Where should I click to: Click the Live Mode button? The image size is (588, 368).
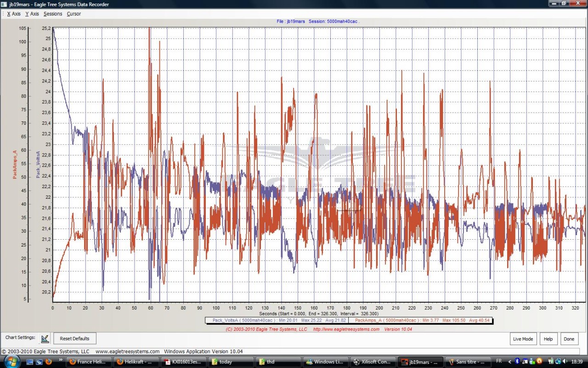523,339
